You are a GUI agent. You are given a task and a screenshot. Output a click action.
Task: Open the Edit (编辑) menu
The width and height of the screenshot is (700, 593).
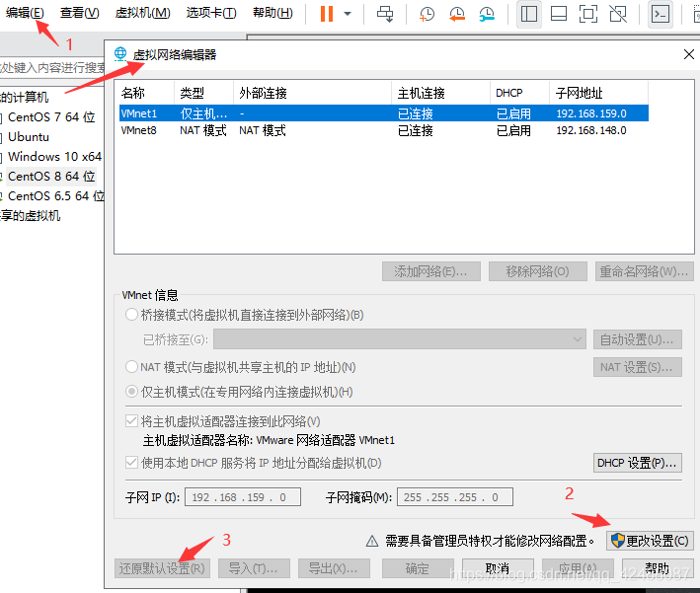tap(25, 13)
